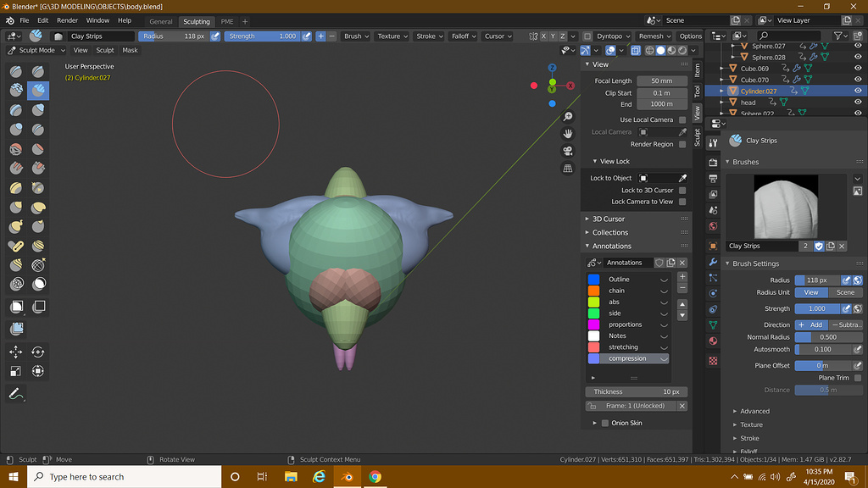Screen dimensions: 868x488
Task: Open the Falloff dropdown in header
Action: (x=464, y=36)
